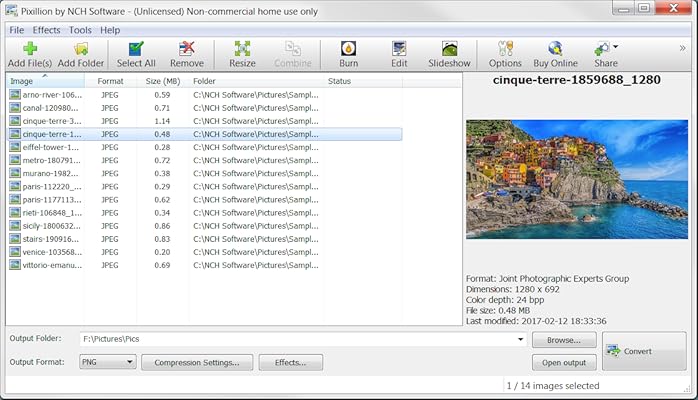Open the Resize tool
The image size is (698, 400).
(x=242, y=48)
